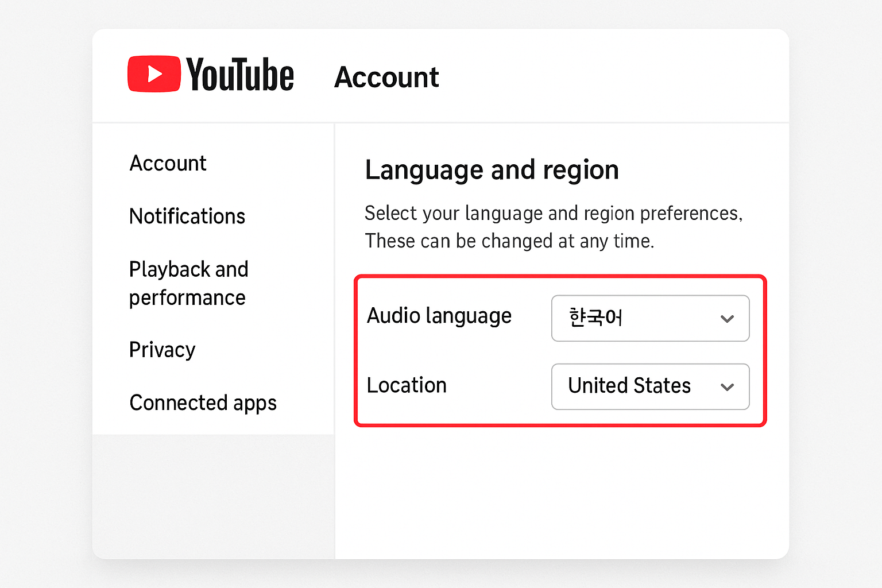The height and width of the screenshot is (588, 882).
Task: Click the 'Location' label
Action: click(x=407, y=385)
